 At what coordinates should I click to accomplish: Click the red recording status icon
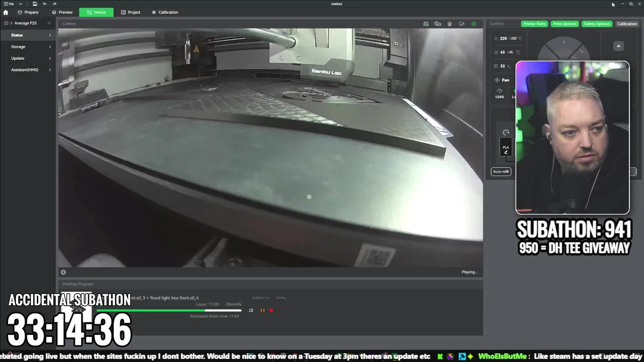pyautogui.click(x=449, y=24)
